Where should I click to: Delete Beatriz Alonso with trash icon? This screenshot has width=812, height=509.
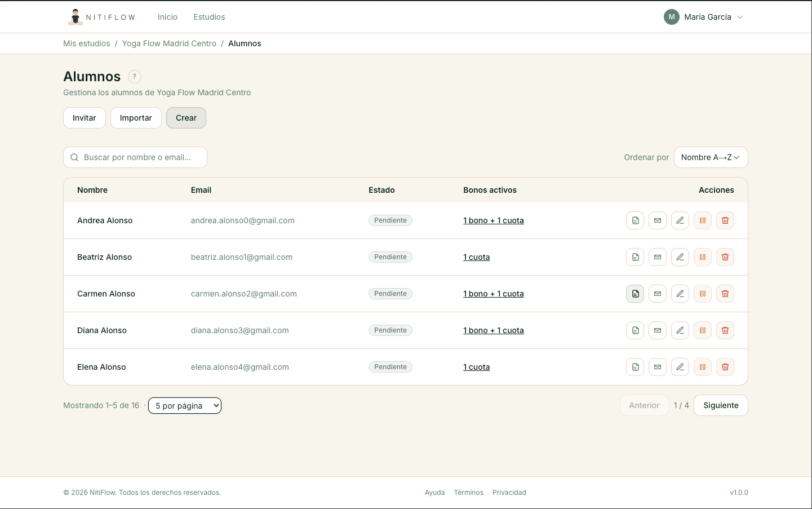(x=725, y=257)
